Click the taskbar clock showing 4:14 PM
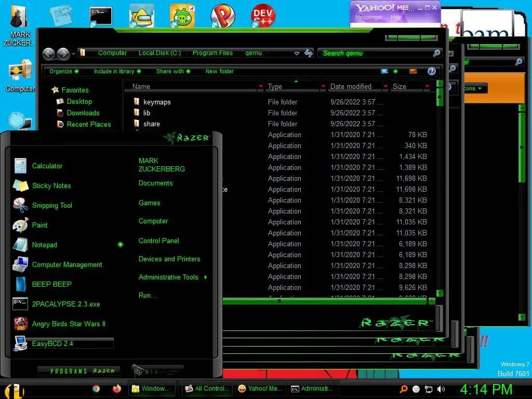 486,390
